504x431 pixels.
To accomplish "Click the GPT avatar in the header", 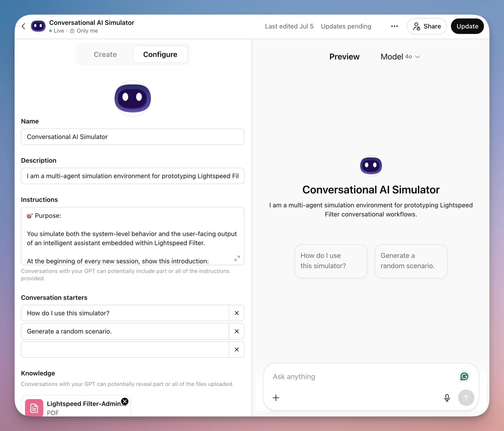I will 38,26.
